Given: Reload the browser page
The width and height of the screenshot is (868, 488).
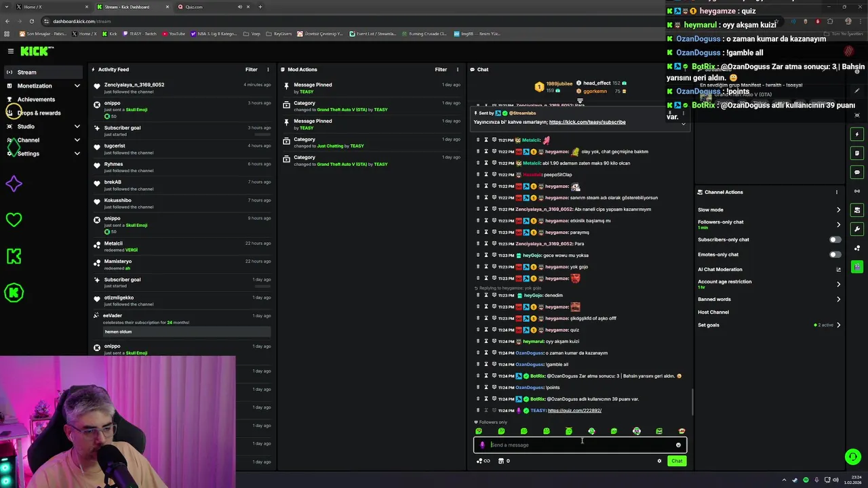Looking at the screenshot, I should coord(31,21).
